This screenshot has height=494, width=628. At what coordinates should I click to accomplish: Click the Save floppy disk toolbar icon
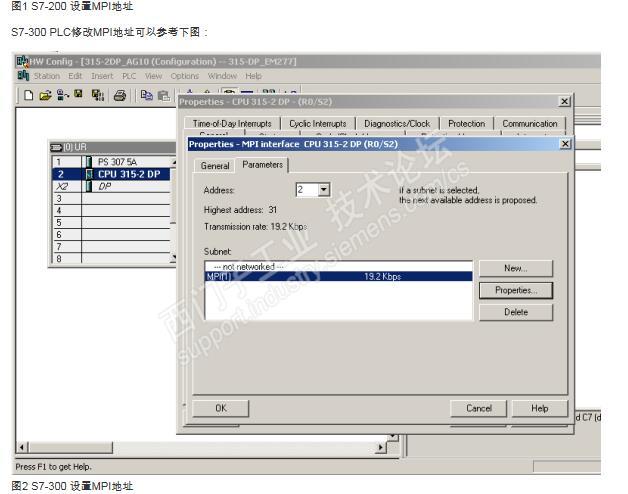(78, 94)
